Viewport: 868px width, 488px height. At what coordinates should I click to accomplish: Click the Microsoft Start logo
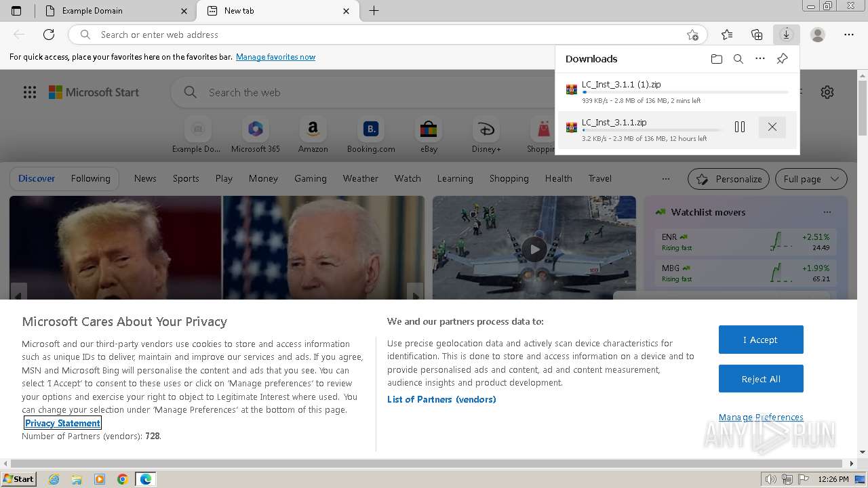point(94,92)
